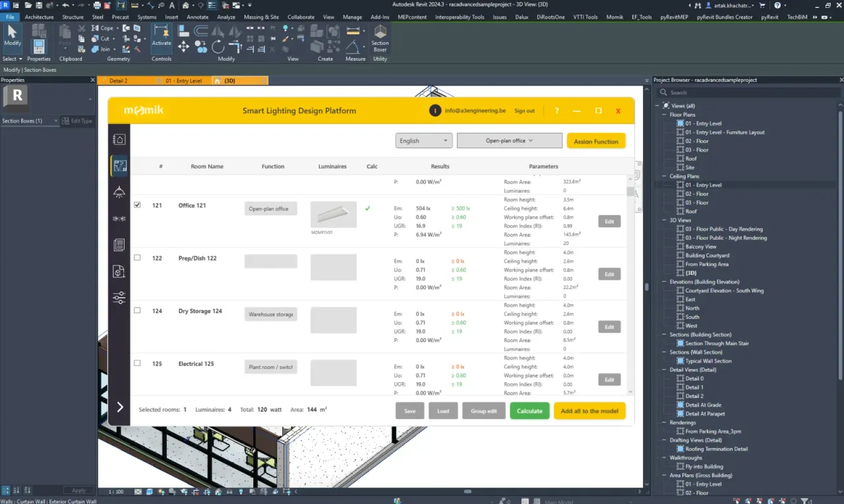
Task: Click the Group edit button
Action: 483,410
